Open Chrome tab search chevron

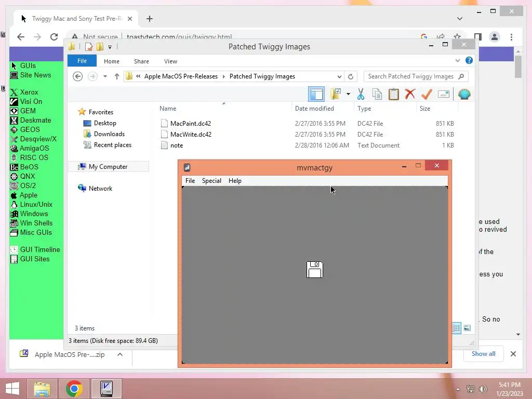tap(460, 19)
